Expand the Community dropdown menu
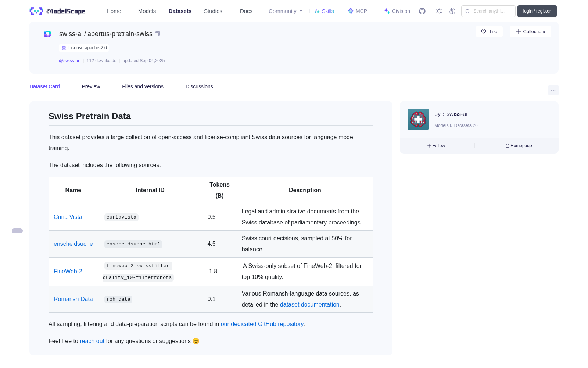This screenshot has height=368, width=588. 286,11
